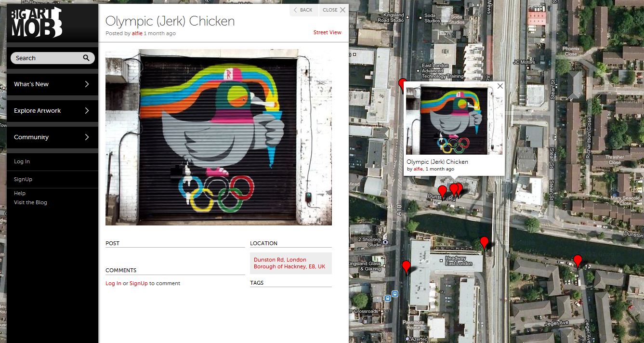Screen dimensions: 644x343
Task: Click the bus stop icon near Crossroads
Action: pos(388,298)
